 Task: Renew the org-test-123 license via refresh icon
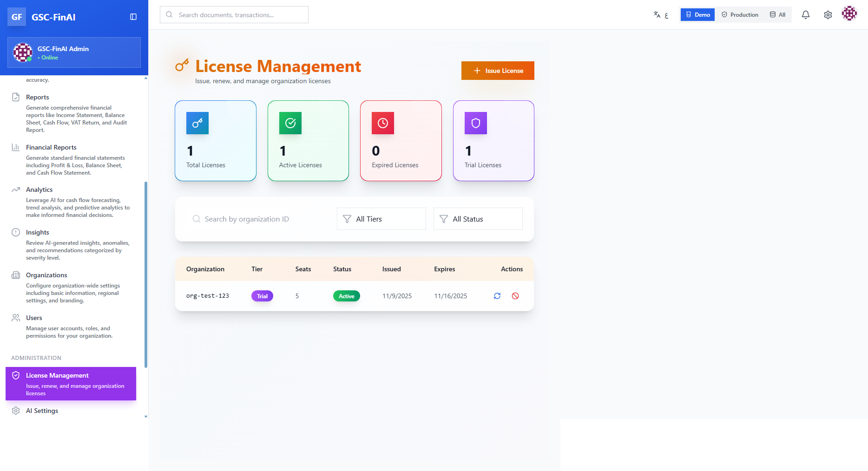coord(497,296)
